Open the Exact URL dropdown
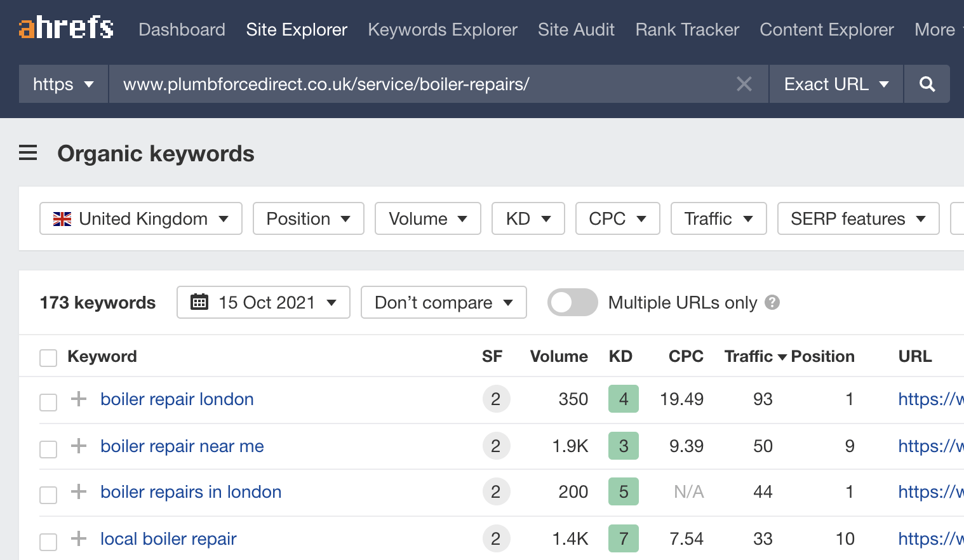Screen dimensions: 964x560 click(x=835, y=84)
